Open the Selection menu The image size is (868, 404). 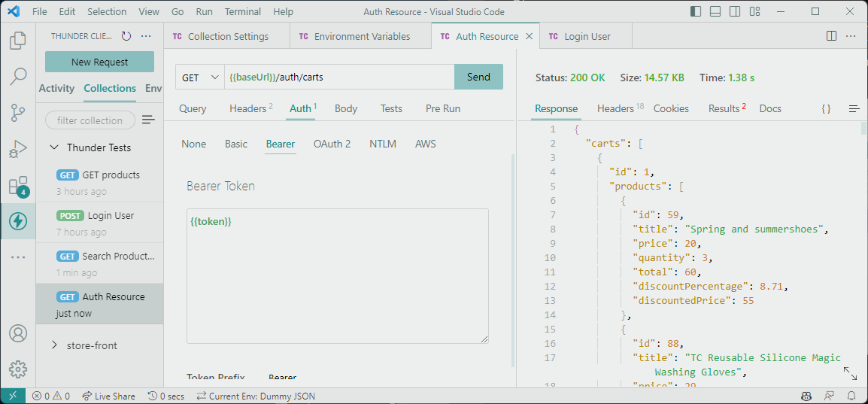click(x=107, y=11)
